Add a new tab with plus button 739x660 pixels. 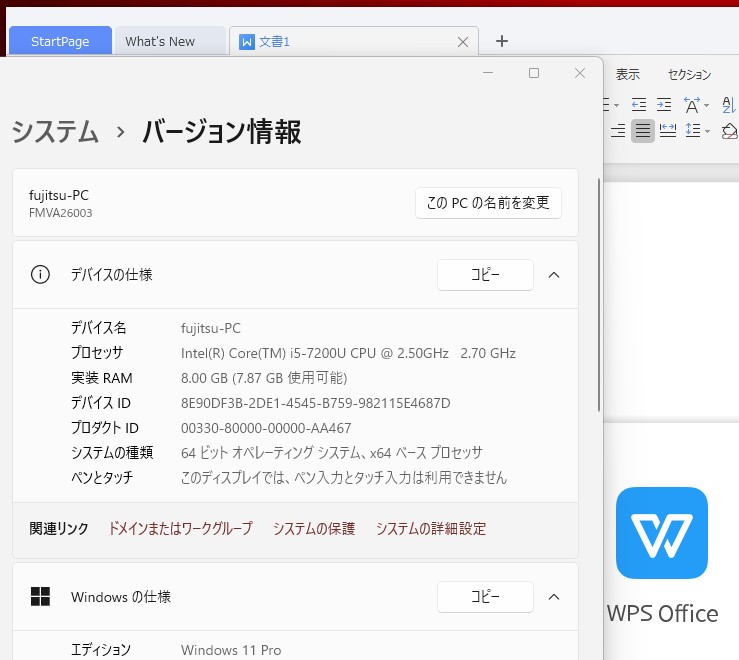502,41
